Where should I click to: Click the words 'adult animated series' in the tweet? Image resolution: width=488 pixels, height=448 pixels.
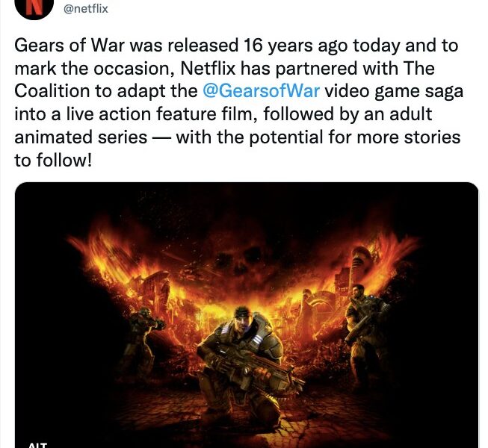click(223, 125)
